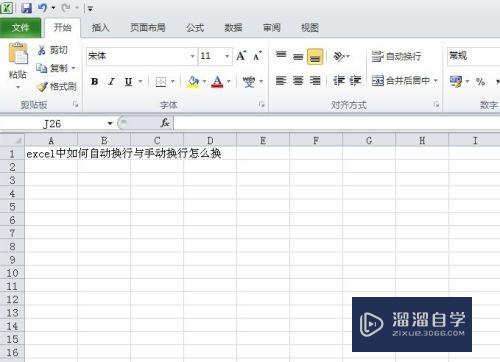Click the Increase Font Size icon
The height and width of the screenshot is (362, 500).
tap(241, 56)
